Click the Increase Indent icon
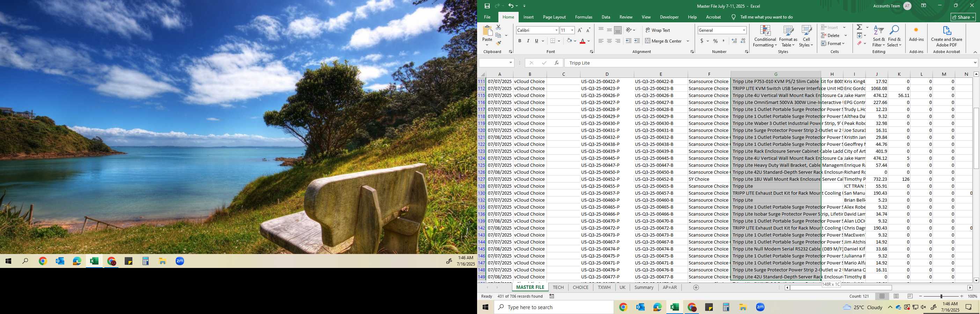Image resolution: width=980 pixels, height=314 pixels. [x=637, y=41]
